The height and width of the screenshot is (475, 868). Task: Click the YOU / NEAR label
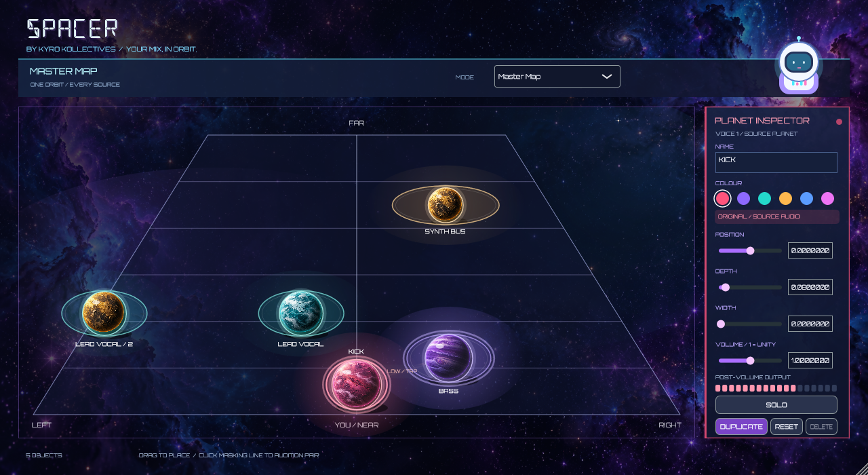tap(357, 425)
